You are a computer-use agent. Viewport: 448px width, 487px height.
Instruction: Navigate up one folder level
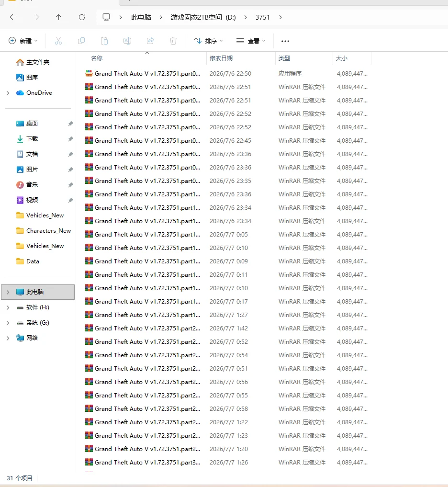(x=59, y=17)
